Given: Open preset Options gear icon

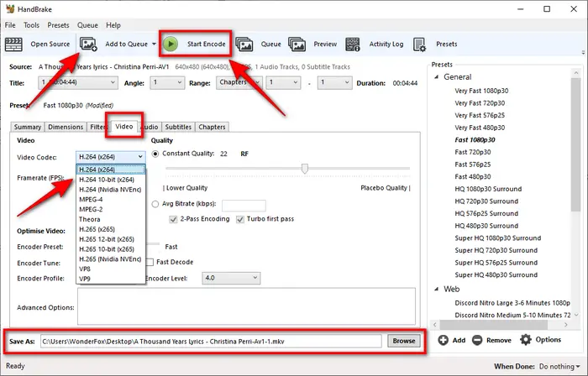Looking at the screenshot, I should 527,340.
